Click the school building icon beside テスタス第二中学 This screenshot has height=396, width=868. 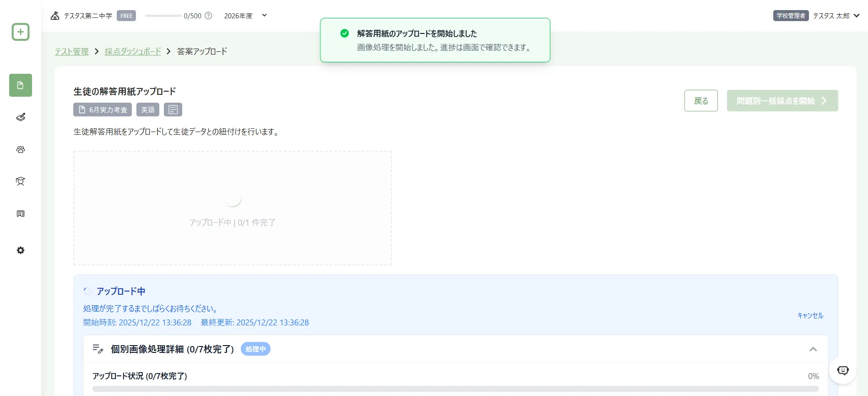[55, 16]
